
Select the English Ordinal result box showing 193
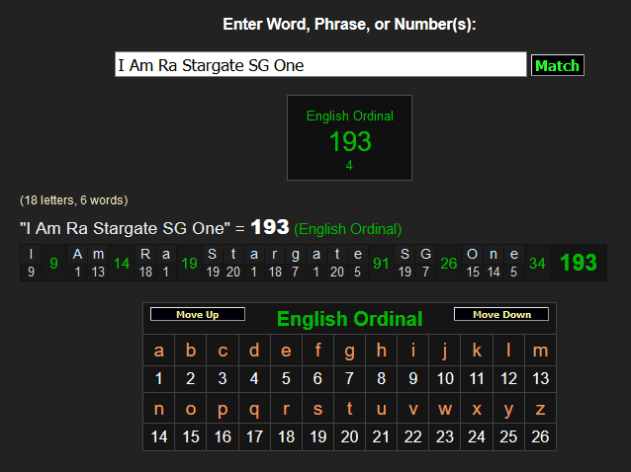pyautogui.click(x=349, y=138)
